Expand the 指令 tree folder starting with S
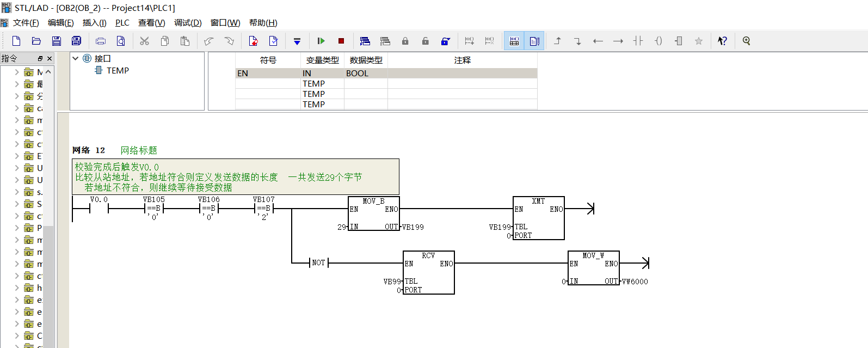This screenshot has height=348, width=868. click(16, 204)
